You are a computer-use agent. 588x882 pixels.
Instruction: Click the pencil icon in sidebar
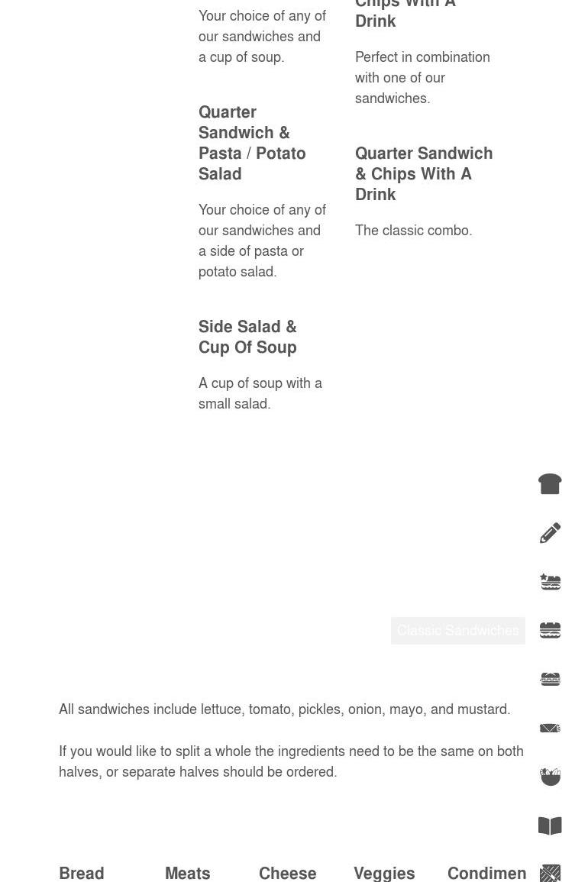pos(550,533)
